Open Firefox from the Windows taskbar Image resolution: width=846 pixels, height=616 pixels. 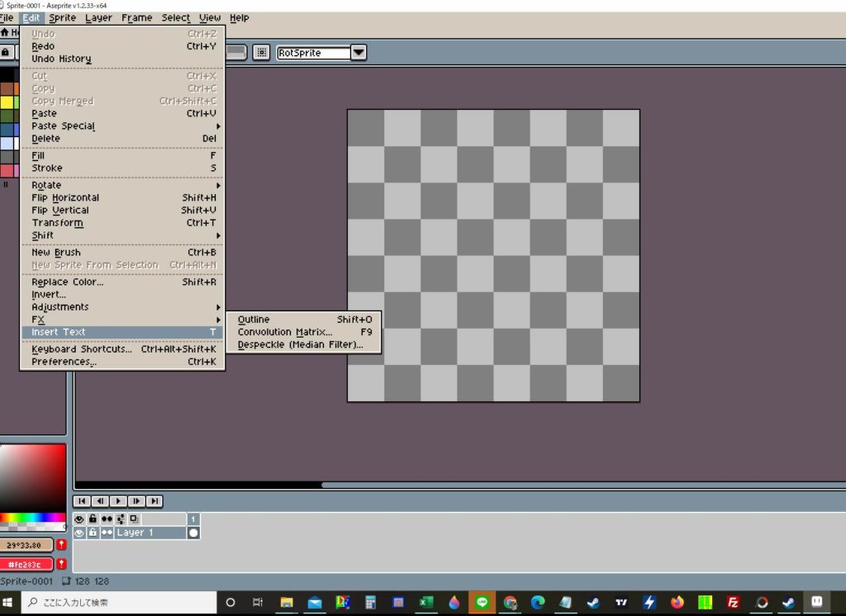click(x=677, y=602)
